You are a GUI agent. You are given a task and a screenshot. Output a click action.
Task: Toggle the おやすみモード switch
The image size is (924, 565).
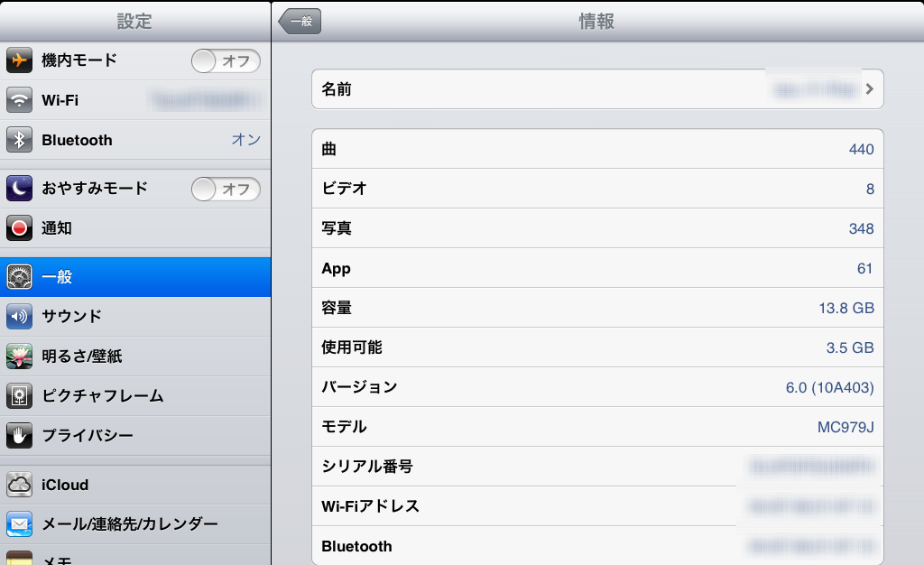click(x=226, y=190)
